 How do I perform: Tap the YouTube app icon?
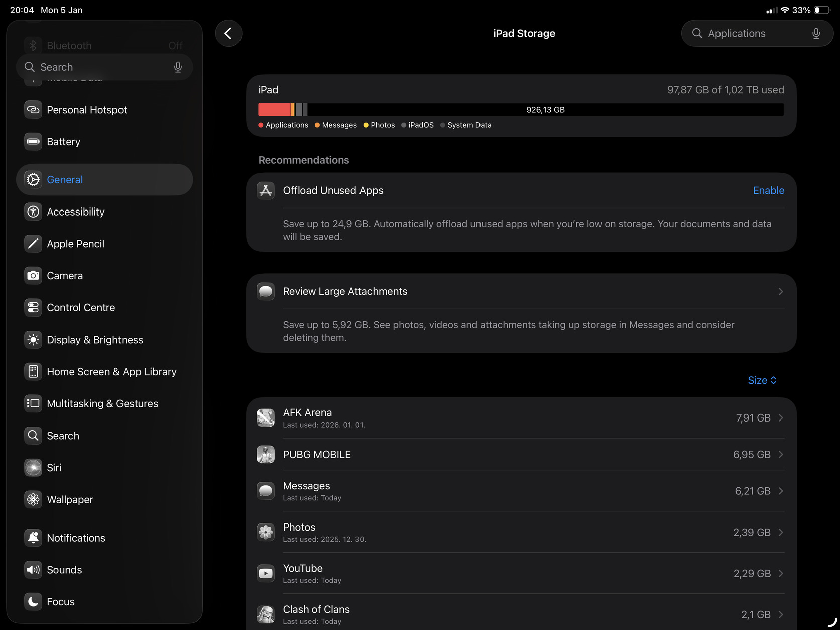[x=266, y=573]
